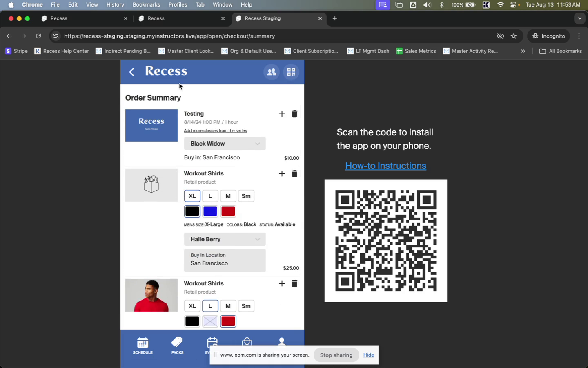588x368 pixels.
Task: Choose red color for second Workout Shirts
Action: tap(228, 321)
